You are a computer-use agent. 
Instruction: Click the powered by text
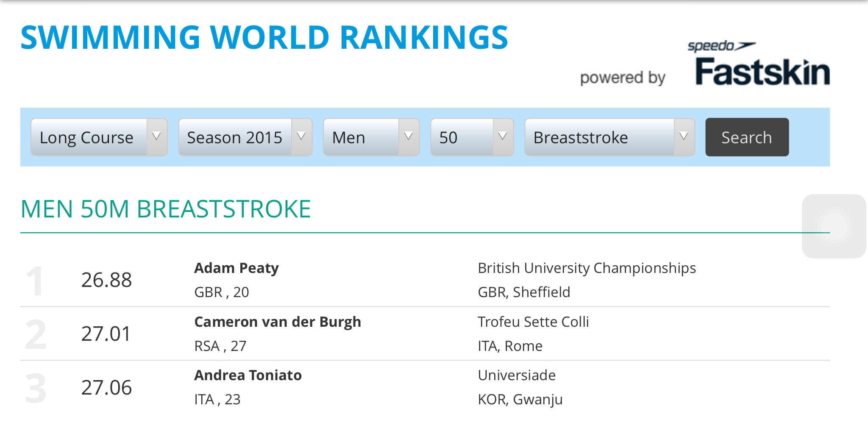click(622, 78)
